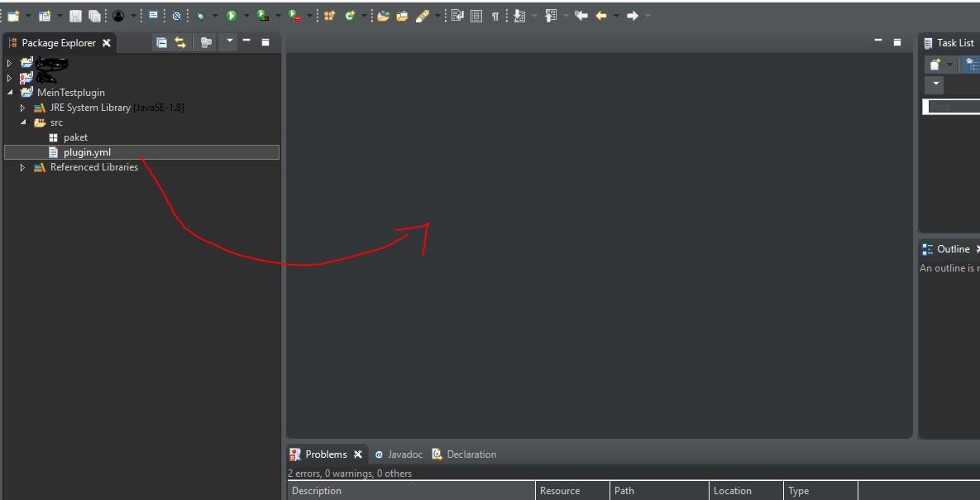Select the Referenced Libraries entry
The width and height of the screenshot is (980, 500).
pos(94,167)
